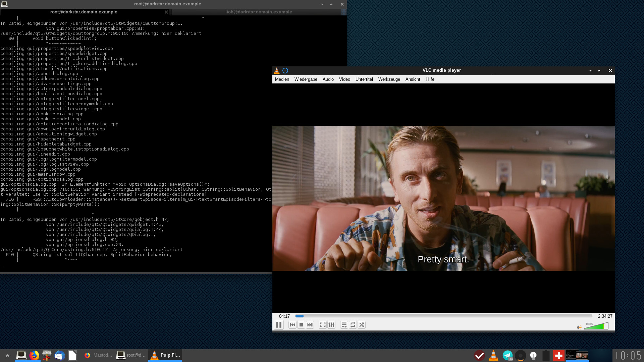Launch Firefox from taskbar launcher
The height and width of the screenshot is (362, 644).
34,355
